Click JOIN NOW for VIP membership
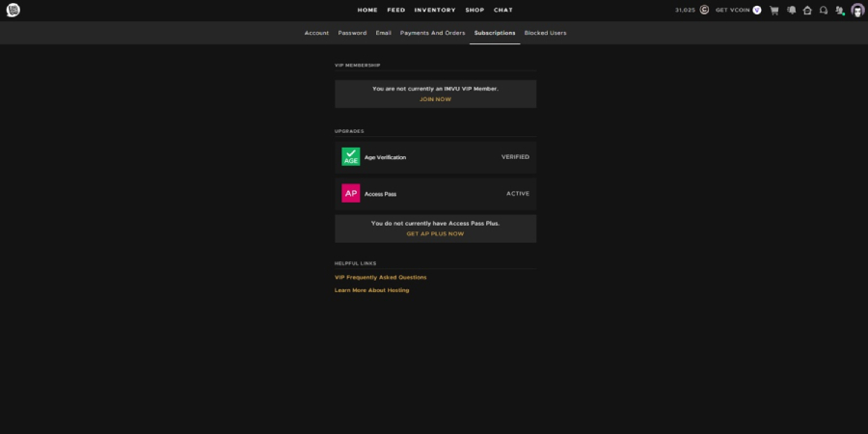The height and width of the screenshot is (434, 868). 435,99
